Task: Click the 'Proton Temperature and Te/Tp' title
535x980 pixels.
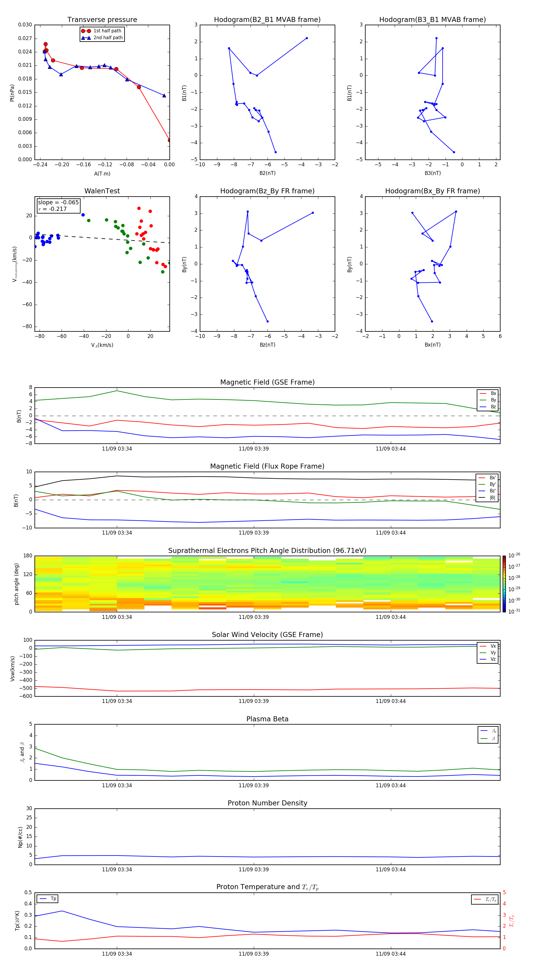Action: pyautogui.click(x=267, y=887)
